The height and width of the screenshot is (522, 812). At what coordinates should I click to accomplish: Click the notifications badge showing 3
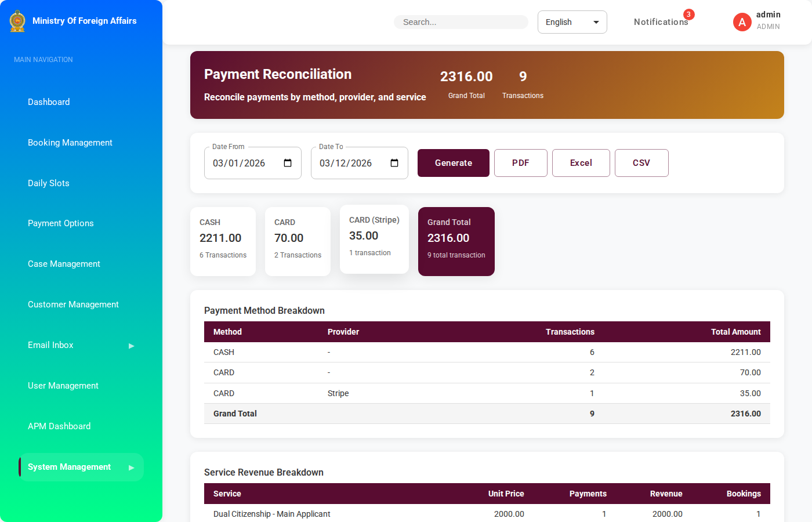688,14
